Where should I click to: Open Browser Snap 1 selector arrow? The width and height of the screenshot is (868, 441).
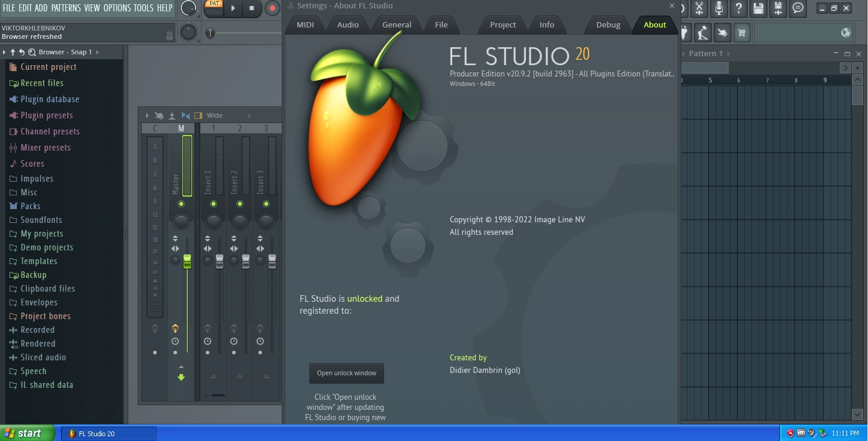98,52
